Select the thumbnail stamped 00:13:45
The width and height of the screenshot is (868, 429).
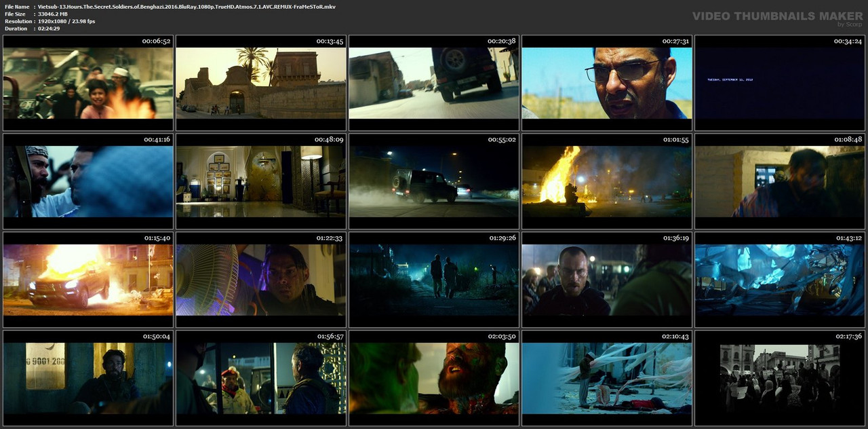tap(261, 83)
